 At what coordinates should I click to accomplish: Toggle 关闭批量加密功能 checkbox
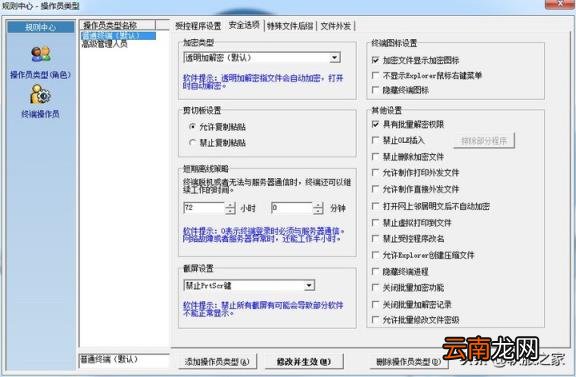(375, 287)
